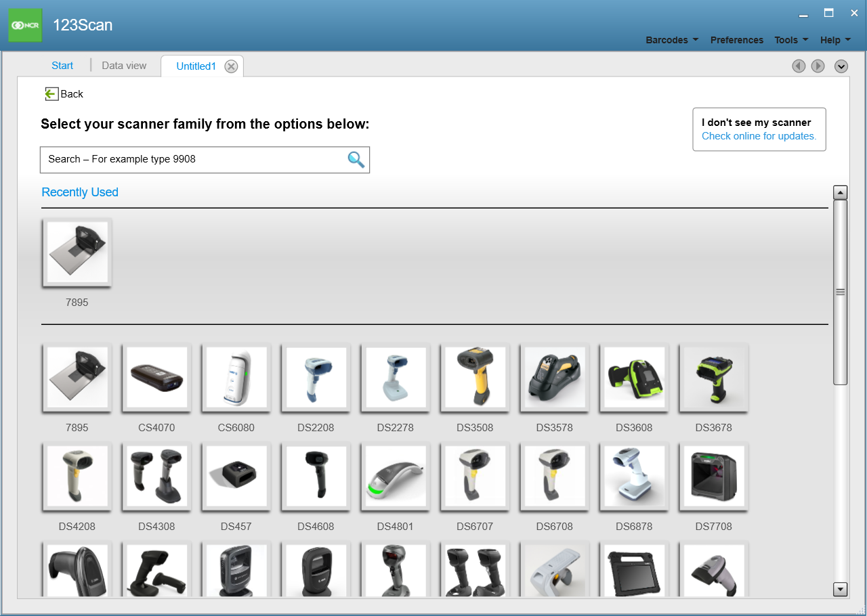Select the DS3678 scanner icon

point(714,378)
